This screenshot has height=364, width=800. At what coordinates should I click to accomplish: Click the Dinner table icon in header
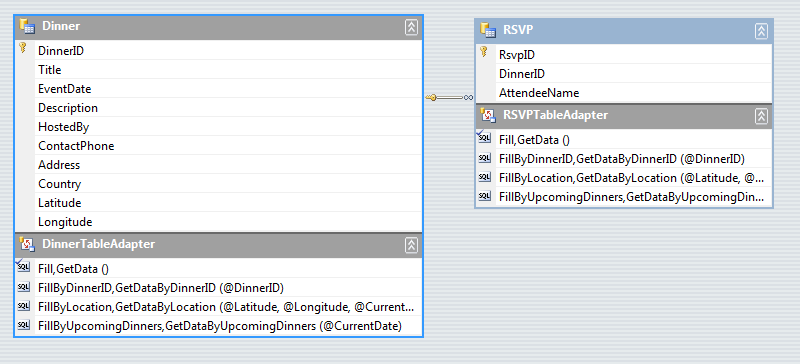coord(27,26)
